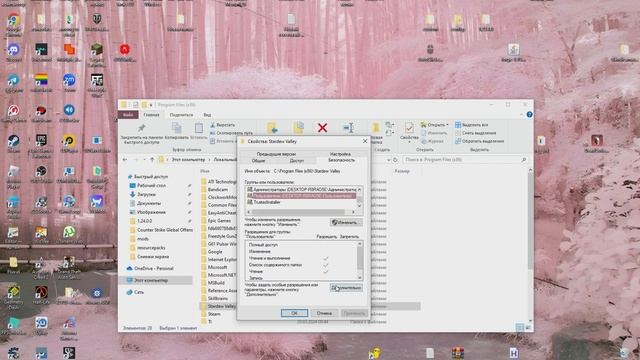Select Администраторы in groups list

tap(301, 189)
